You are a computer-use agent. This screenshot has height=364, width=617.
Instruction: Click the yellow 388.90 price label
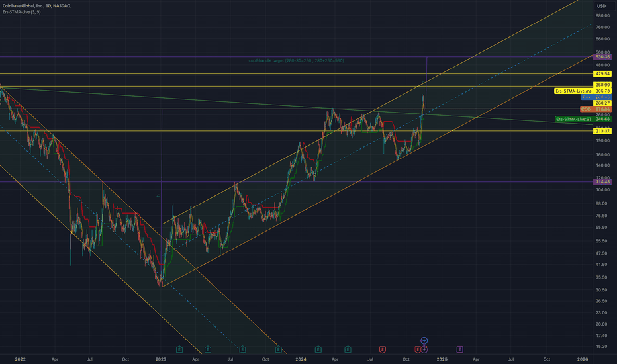coord(602,85)
